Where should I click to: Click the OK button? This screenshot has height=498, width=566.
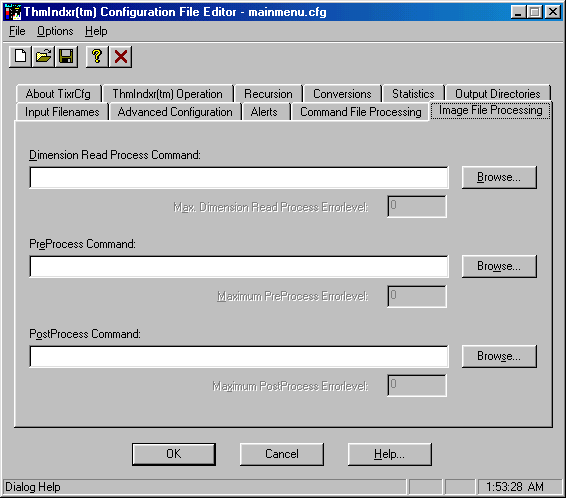point(174,454)
